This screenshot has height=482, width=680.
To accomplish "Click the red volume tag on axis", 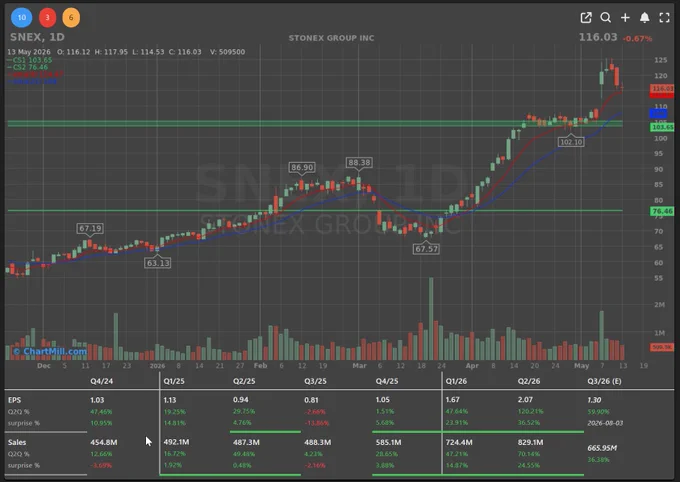I will point(662,347).
